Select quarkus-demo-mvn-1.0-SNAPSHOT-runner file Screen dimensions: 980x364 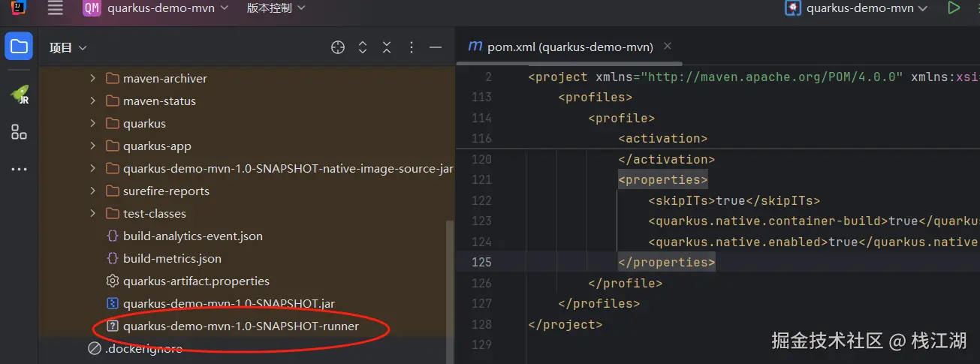pyautogui.click(x=240, y=326)
